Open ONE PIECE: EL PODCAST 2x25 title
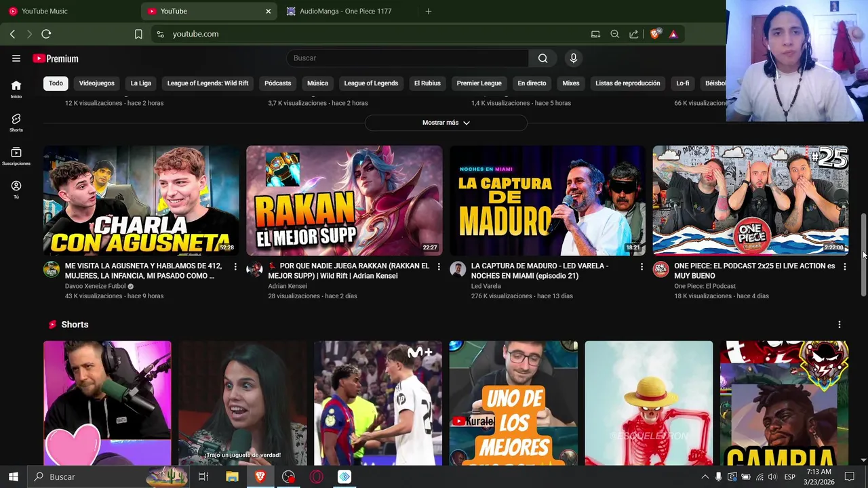The image size is (868, 488). 755,271
